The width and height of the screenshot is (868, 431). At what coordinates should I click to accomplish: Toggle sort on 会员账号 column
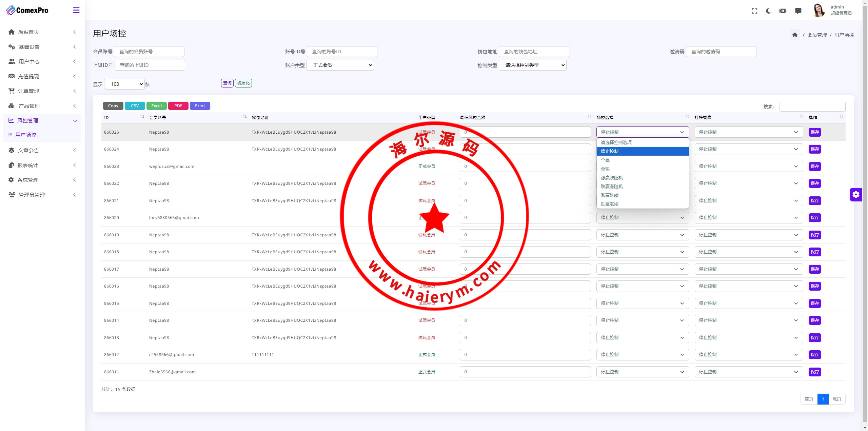(245, 117)
